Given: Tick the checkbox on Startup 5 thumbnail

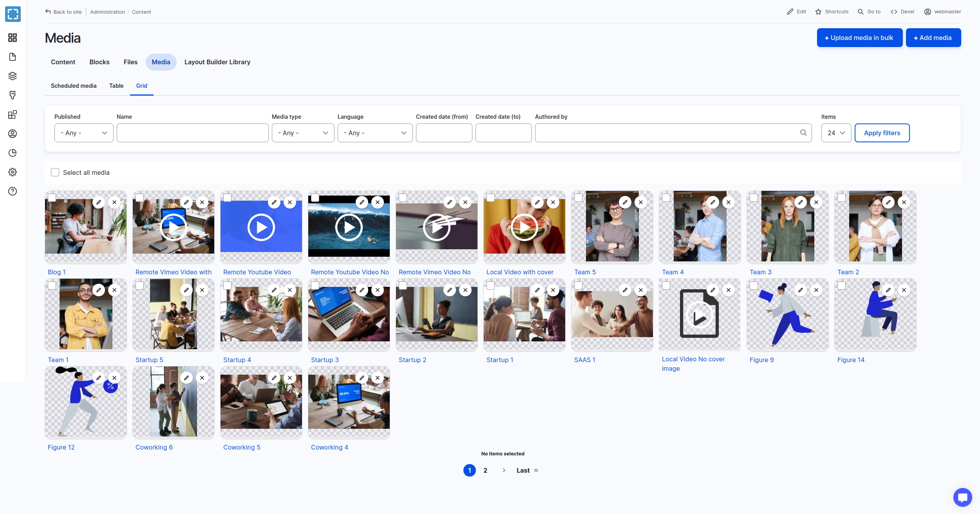Looking at the screenshot, I should click(x=139, y=286).
